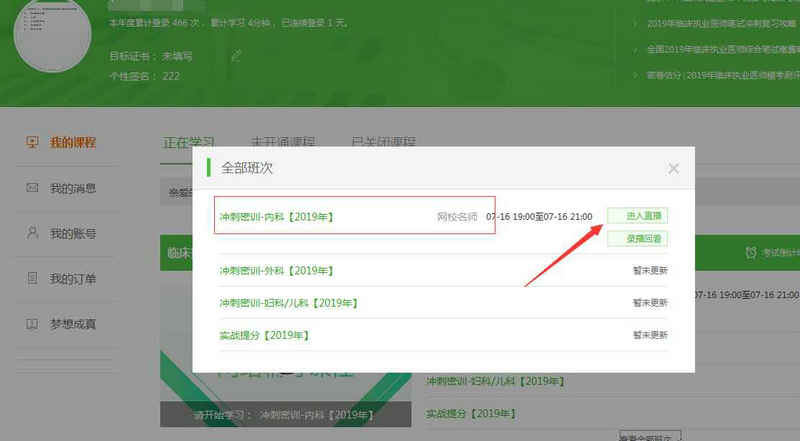Viewport: 800px width, 441px height.
Task: Click the pencil edit icon beside 目标证书
Action: pos(236,56)
